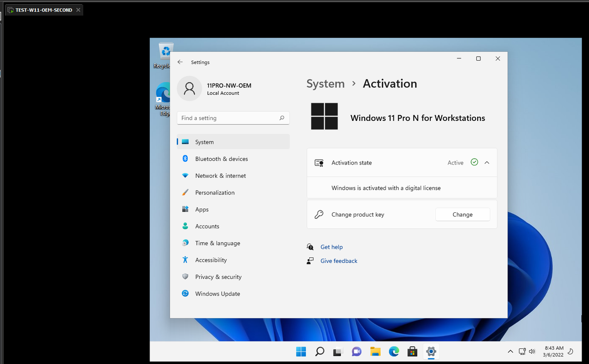Click the search magnifier in Find a setting
This screenshot has height=364, width=589.
click(x=282, y=118)
